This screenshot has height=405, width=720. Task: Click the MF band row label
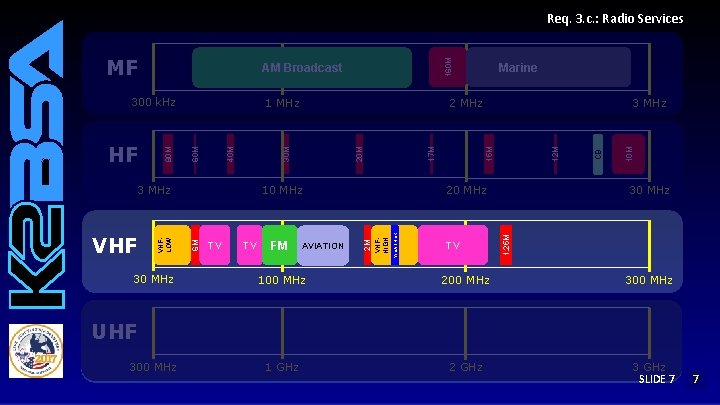click(122, 68)
